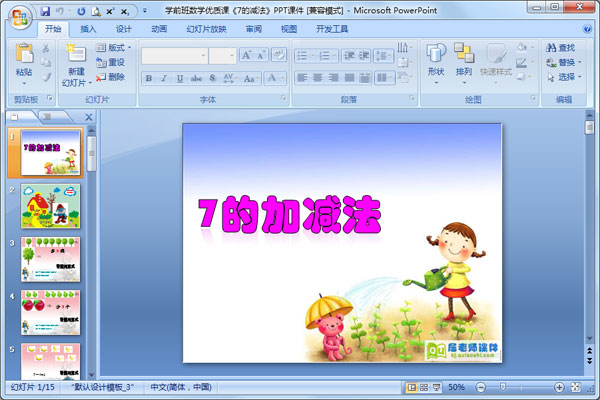
Task: Clear all formatting icon
Action: 279,55
